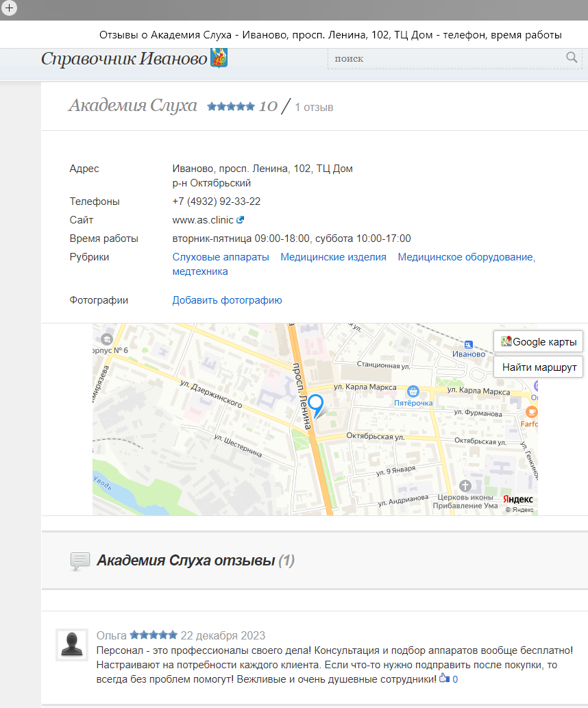Open the Слуховые аппараты category link
The image size is (588, 708).
point(221,257)
